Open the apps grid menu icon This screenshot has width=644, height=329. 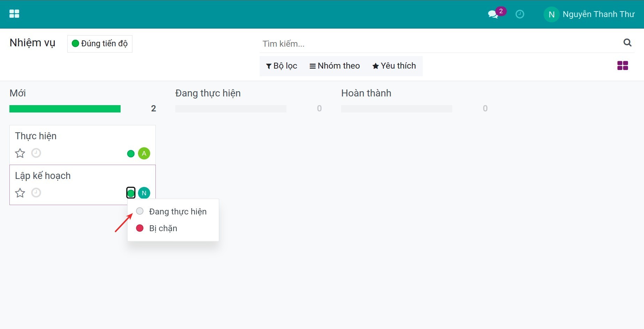pyautogui.click(x=14, y=14)
